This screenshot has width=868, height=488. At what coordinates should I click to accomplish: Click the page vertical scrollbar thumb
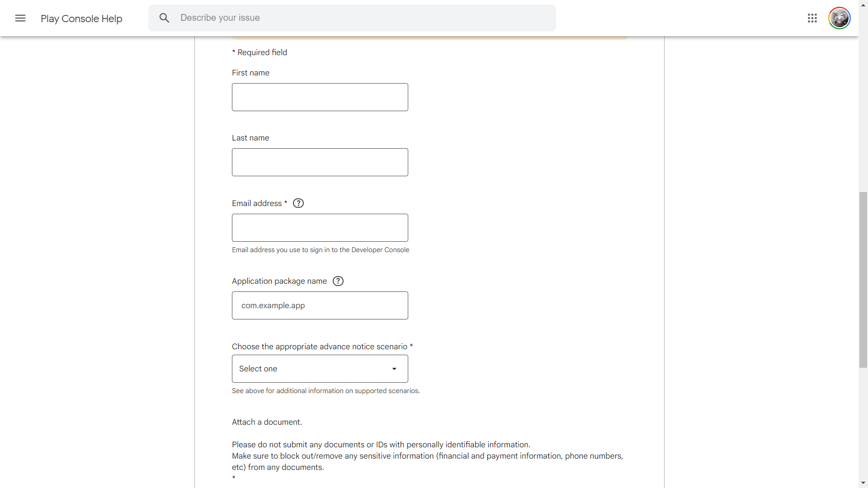point(863,280)
